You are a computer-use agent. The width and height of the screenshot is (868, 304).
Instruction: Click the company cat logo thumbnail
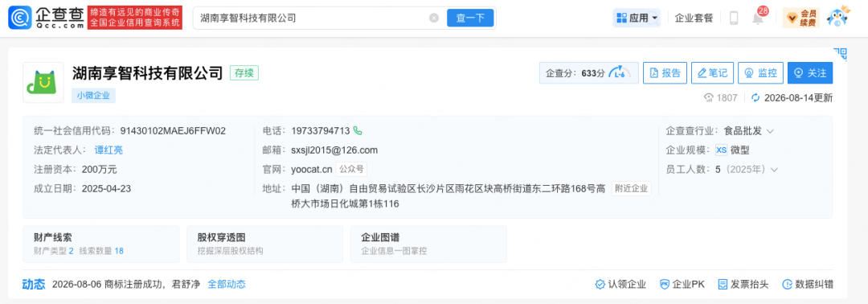[x=43, y=83]
